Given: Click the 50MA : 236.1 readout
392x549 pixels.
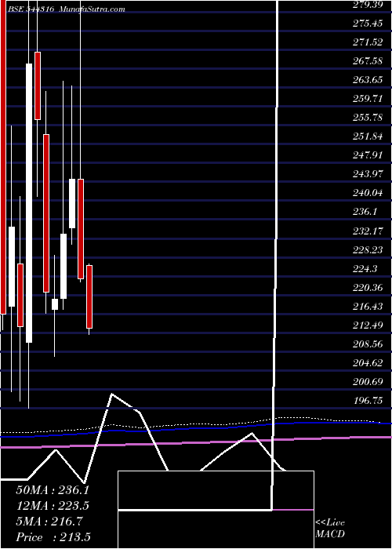Looking at the screenshot, I should click(x=53, y=490).
